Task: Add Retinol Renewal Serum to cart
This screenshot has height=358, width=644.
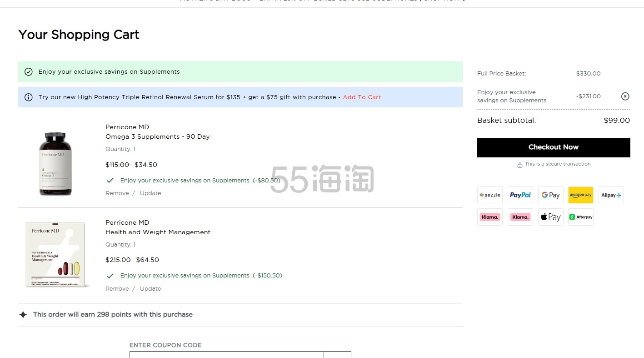Action: [362, 97]
